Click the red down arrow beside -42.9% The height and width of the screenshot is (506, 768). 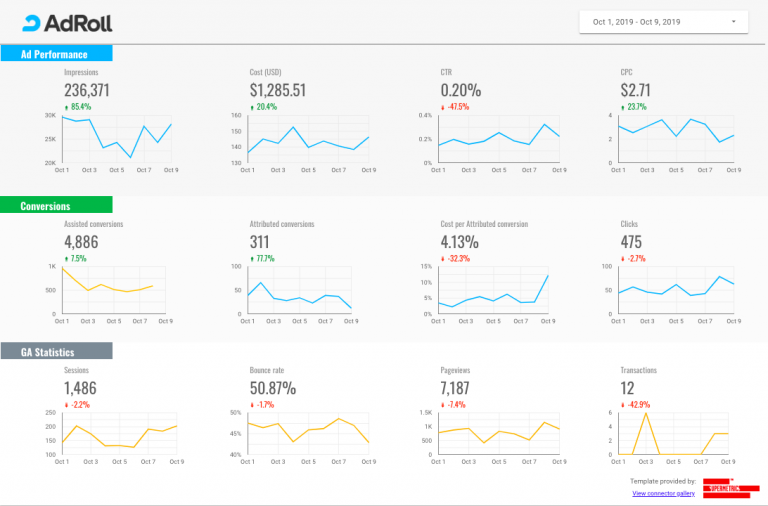coord(623,405)
